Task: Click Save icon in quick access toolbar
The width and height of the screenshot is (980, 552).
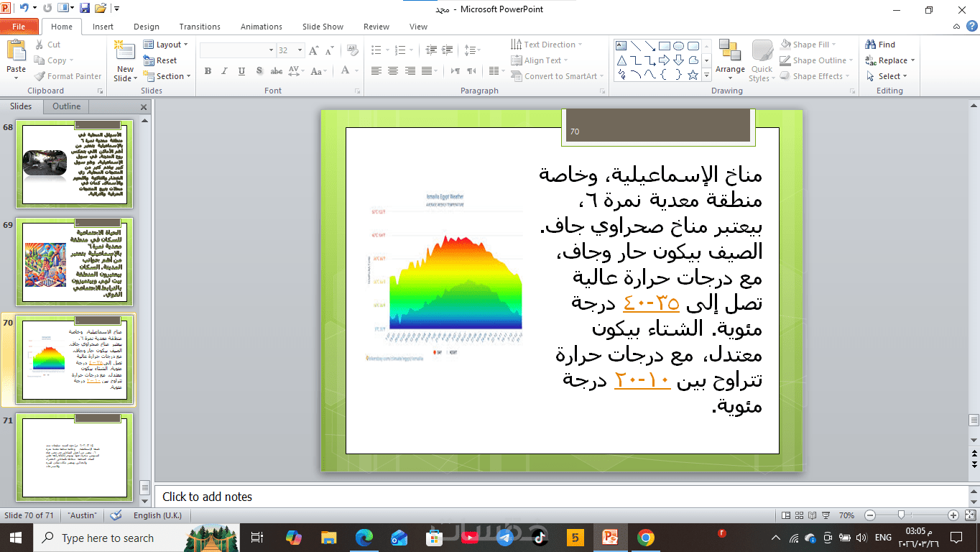Action: (x=85, y=9)
